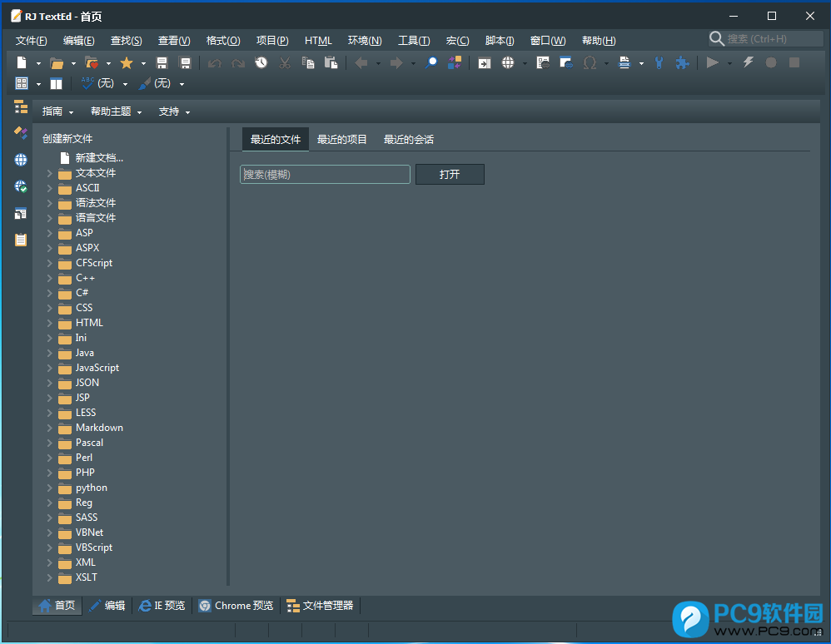Click the sidebar tree list icon at top
The height and width of the screenshot is (644, 831).
click(21, 107)
